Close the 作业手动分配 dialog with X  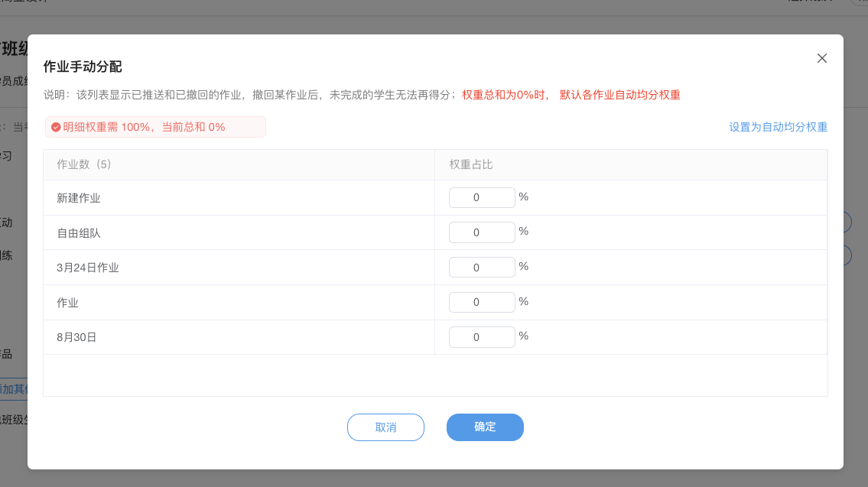pyautogui.click(x=821, y=58)
